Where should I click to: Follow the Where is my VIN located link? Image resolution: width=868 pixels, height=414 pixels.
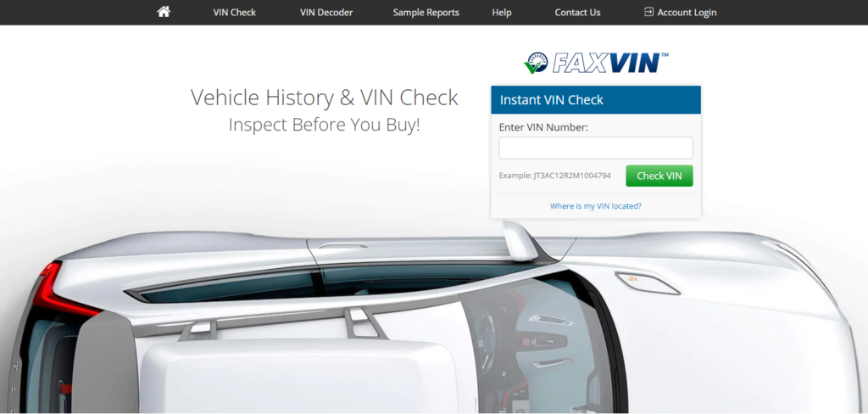(x=596, y=205)
